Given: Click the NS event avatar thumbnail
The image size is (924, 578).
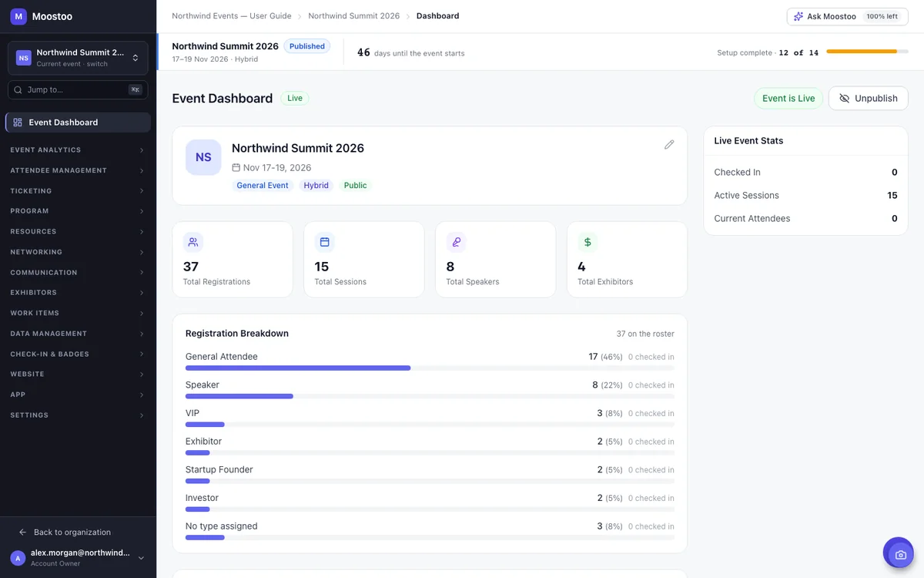Looking at the screenshot, I should pos(203,157).
